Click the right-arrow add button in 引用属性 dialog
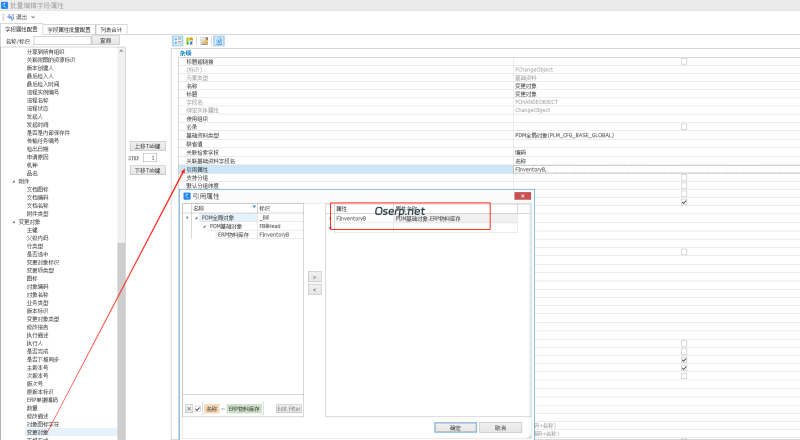This screenshot has width=800, height=440. (x=315, y=276)
